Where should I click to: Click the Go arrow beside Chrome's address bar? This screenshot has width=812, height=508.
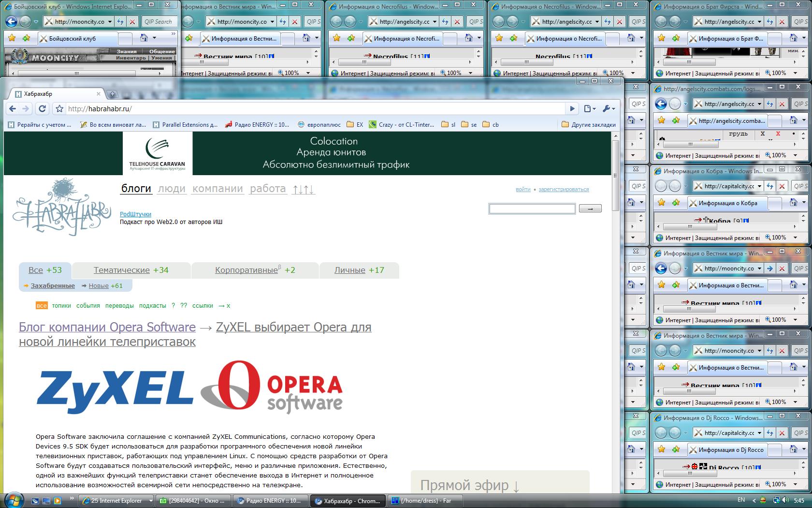(572, 109)
